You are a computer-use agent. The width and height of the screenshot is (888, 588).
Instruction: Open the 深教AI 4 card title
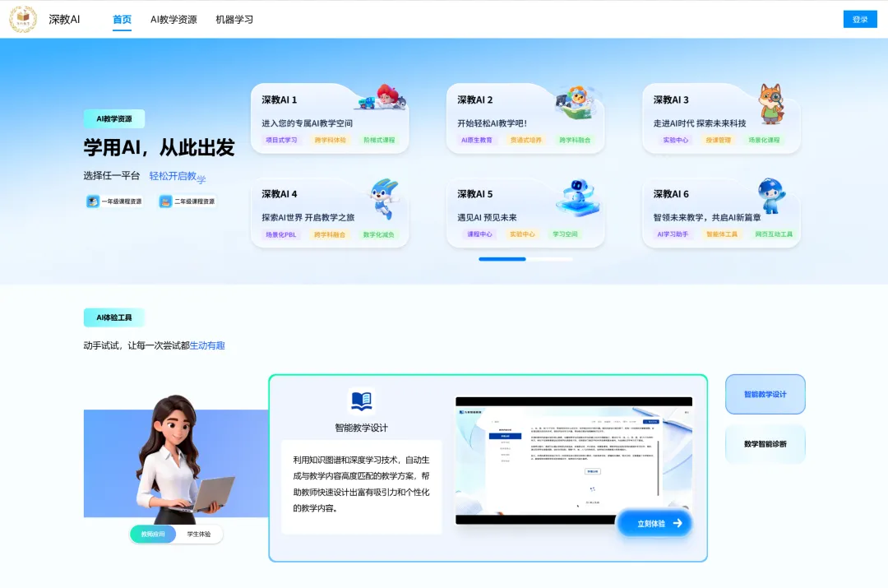[280, 194]
